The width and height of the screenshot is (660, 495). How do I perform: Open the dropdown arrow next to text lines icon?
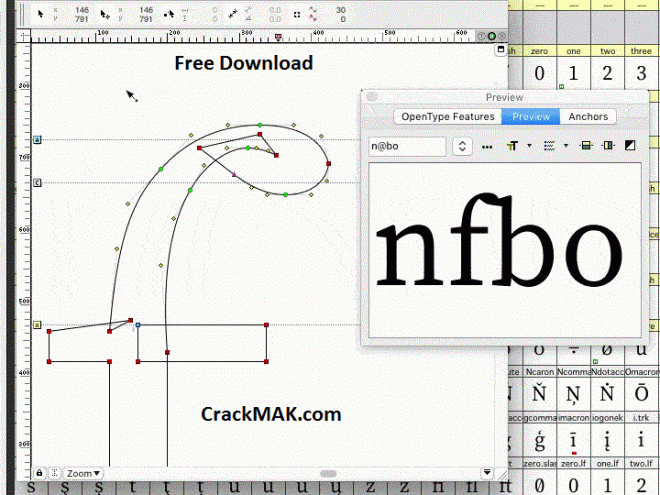click(566, 146)
